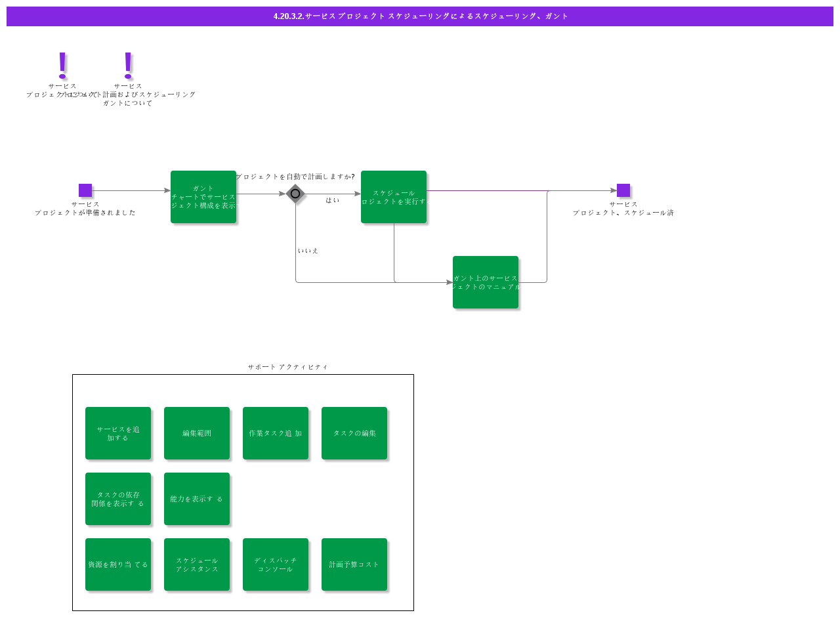Open the '計画予算コスト' activity box
The width and height of the screenshot is (840, 617).
tap(354, 564)
